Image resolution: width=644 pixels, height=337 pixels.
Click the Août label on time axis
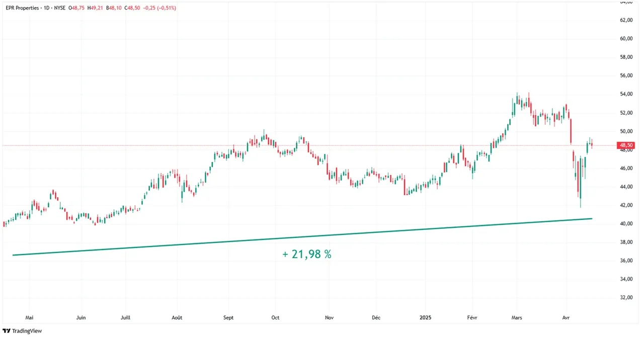tap(177, 317)
